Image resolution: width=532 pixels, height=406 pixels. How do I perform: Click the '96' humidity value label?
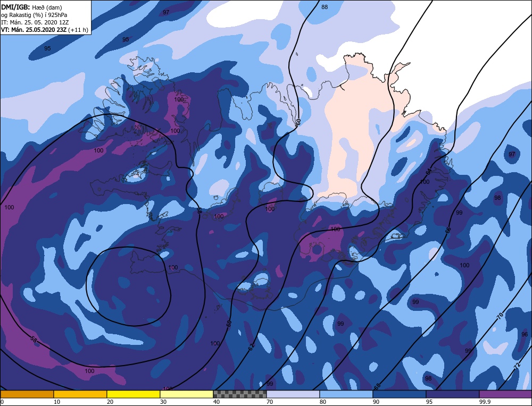(x=525, y=334)
